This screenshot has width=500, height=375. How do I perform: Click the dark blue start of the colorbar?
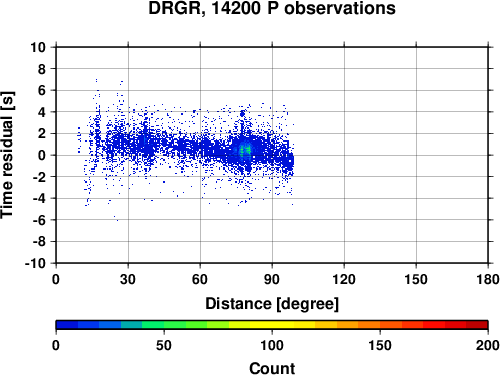click(67, 325)
